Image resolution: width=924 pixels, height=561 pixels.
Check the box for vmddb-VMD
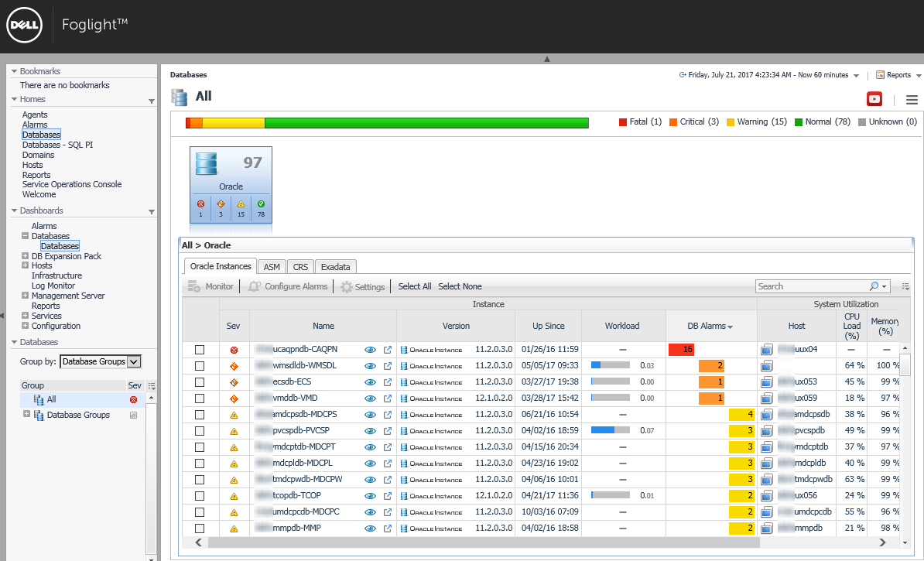pos(200,399)
